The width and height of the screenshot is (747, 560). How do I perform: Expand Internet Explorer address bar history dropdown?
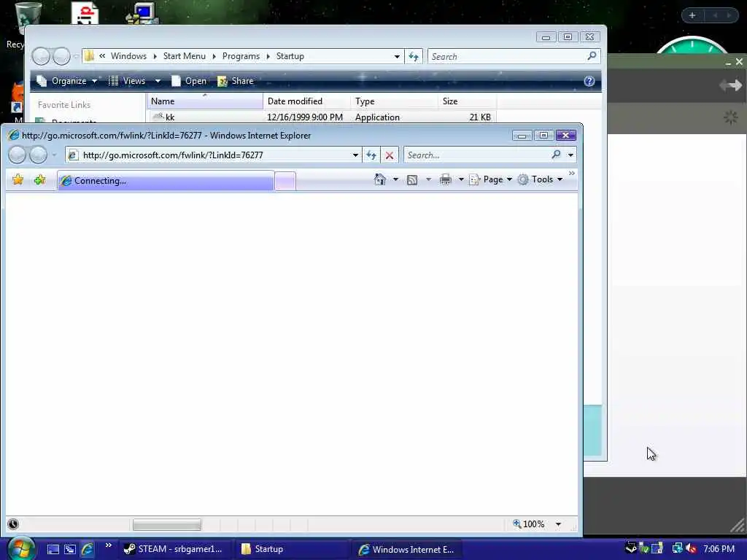tap(355, 155)
